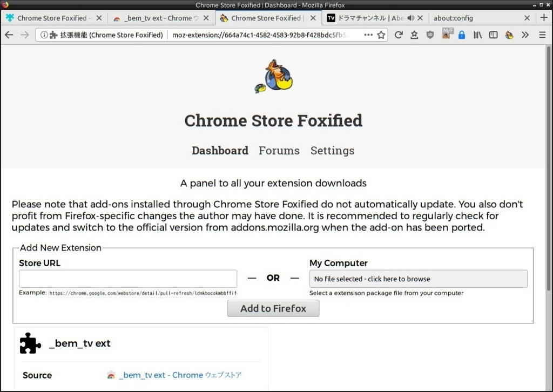Open a new tab with the plus button

point(544,18)
